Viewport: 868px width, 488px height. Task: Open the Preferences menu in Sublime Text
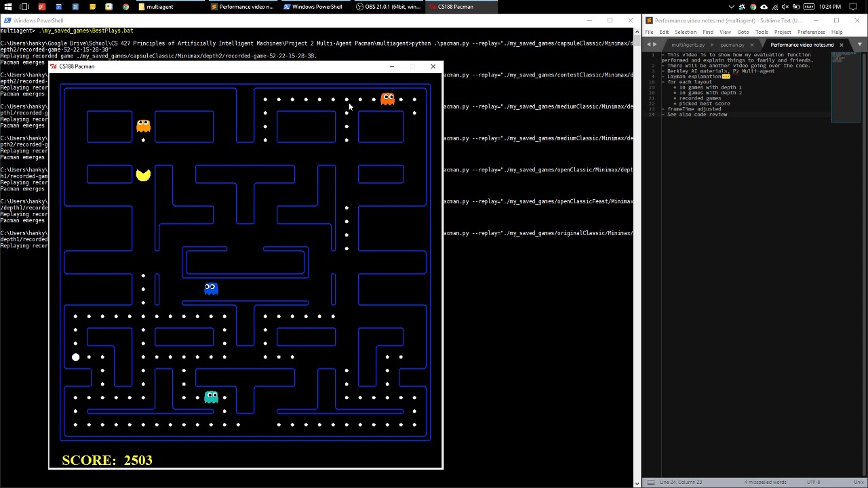click(x=811, y=32)
